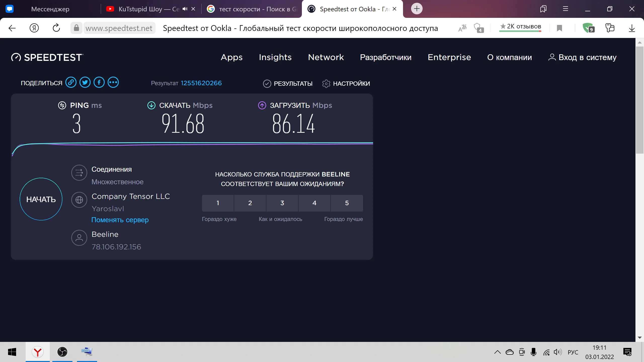The height and width of the screenshot is (362, 644).
Task: Click the Speedtest logo
Action: [47, 57]
